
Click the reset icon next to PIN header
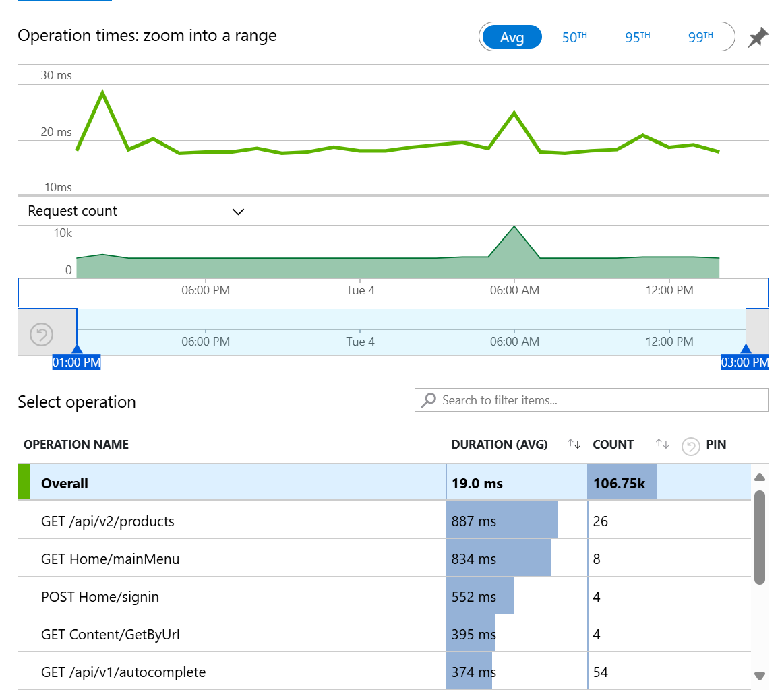point(690,445)
